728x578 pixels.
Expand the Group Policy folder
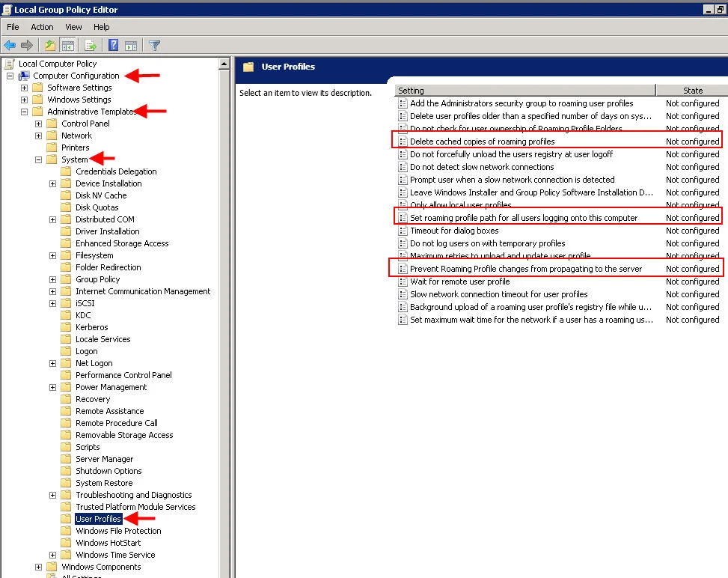click(x=53, y=280)
